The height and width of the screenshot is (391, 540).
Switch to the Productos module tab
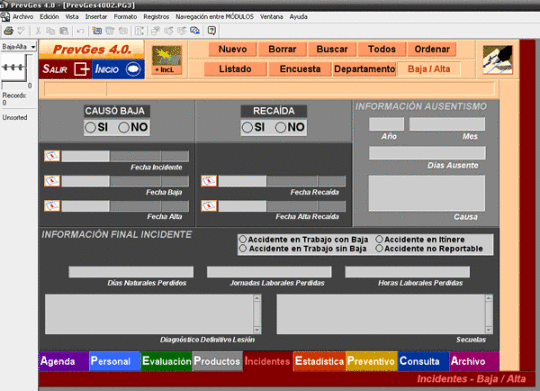coord(217,361)
